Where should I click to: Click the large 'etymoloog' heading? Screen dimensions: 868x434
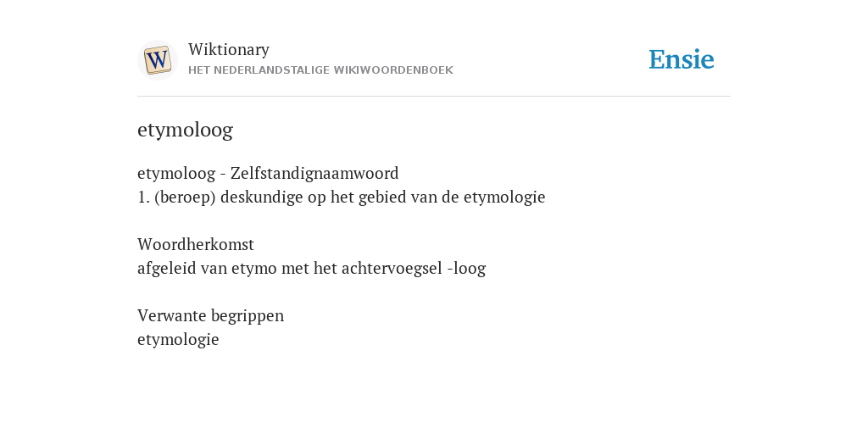185,130
